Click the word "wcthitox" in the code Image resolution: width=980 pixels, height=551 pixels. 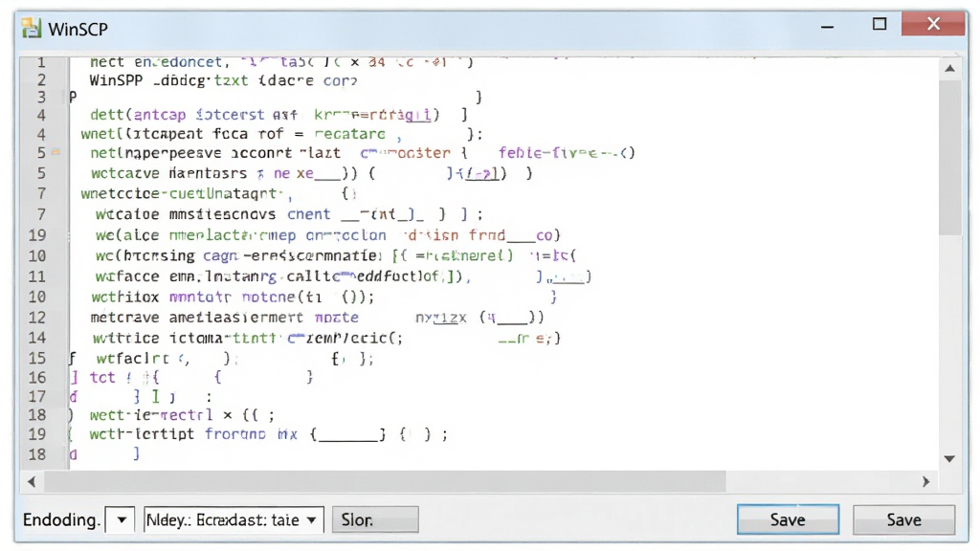point(125,297)
